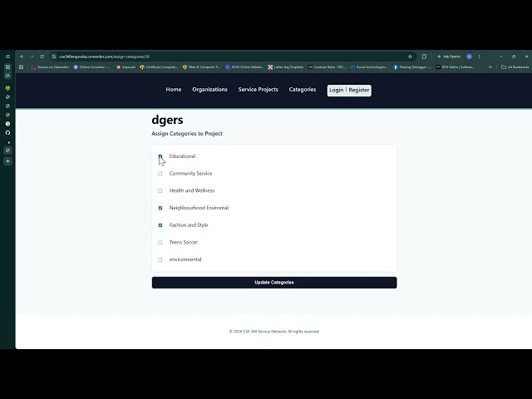532x399 pixels.
Task: Open site information icon in address bar
Action: tap(54, 57)
